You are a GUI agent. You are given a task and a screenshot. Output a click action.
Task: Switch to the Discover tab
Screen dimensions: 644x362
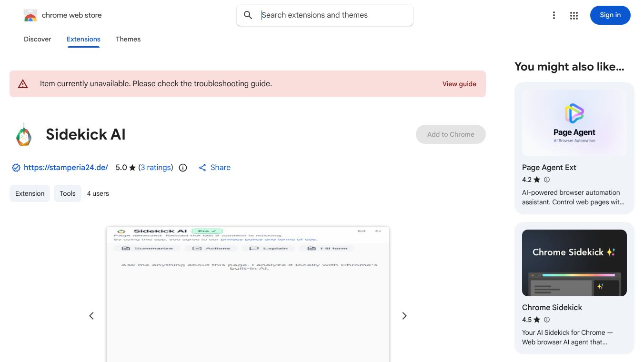38,39
